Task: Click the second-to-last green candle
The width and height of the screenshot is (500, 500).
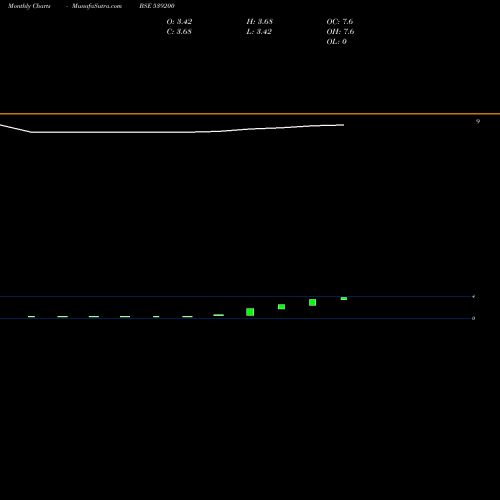Action: pyautogui.click(x=312, y=302)
